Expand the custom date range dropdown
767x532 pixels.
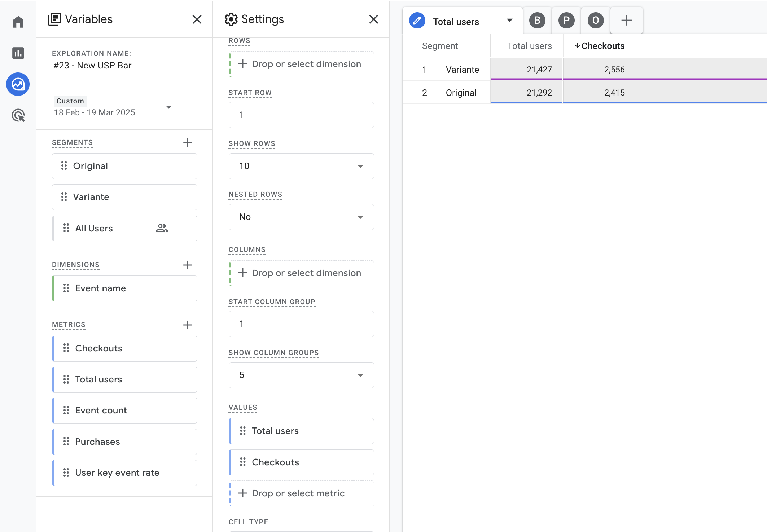168,107
